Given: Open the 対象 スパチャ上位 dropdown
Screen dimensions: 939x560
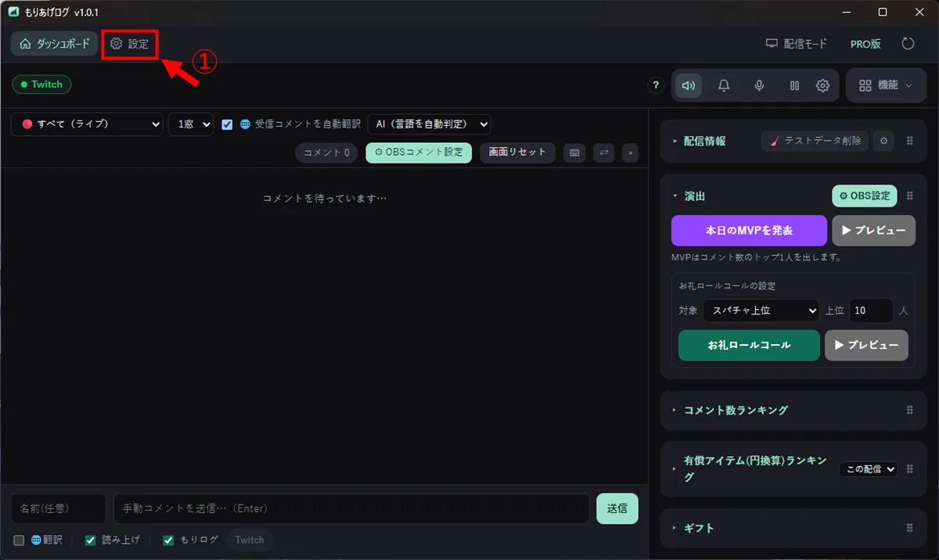Looking at the screenshot, I should pyautogui.click(x=761, y=311).
